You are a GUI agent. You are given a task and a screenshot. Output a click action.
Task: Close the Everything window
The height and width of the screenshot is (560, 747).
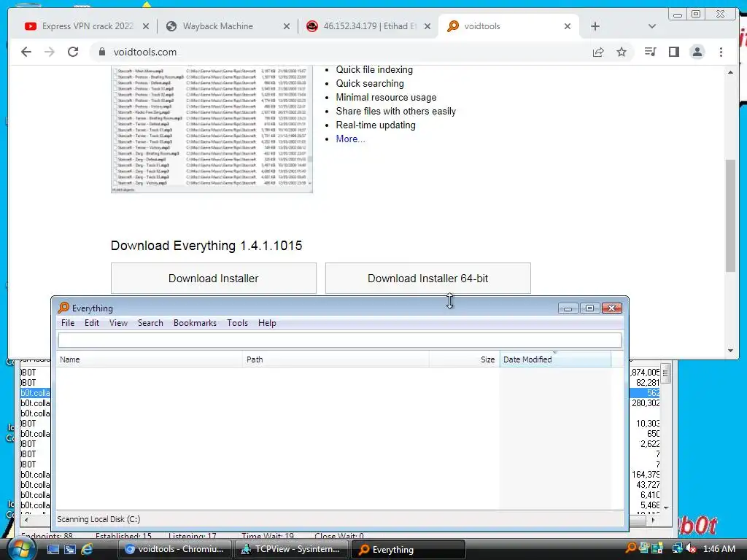[612, 308]
